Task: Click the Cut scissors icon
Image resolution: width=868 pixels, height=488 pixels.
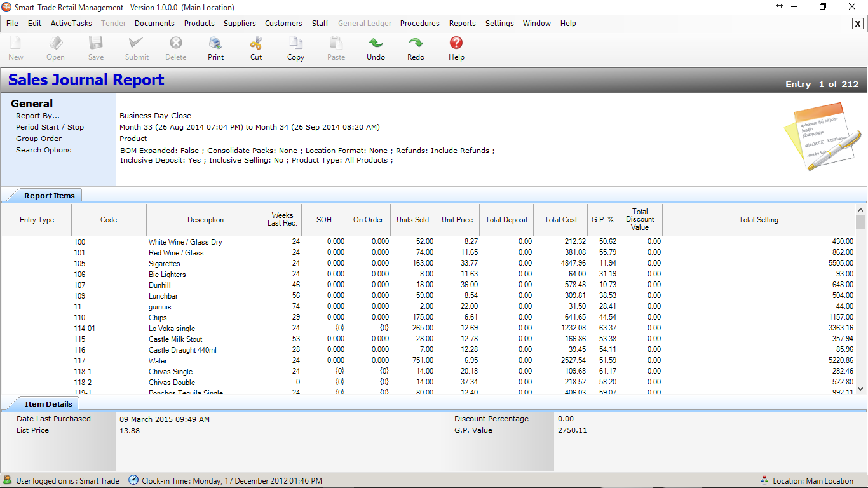Action: click(x=255, y=44)
